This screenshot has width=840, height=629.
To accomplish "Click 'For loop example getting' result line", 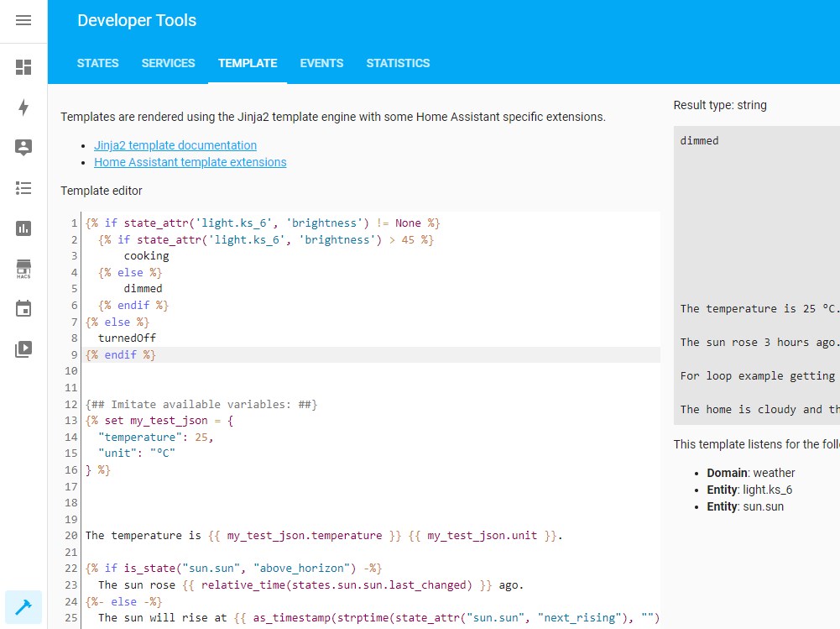I will (758, 376).
